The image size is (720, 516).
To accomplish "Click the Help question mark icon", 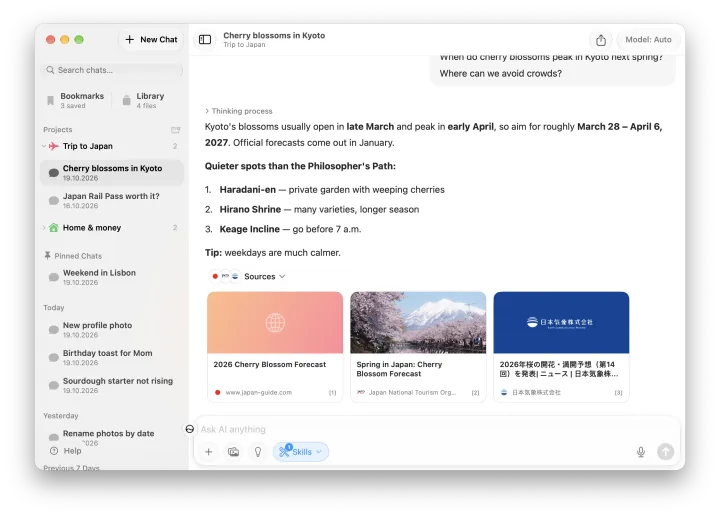I will 54,451.
